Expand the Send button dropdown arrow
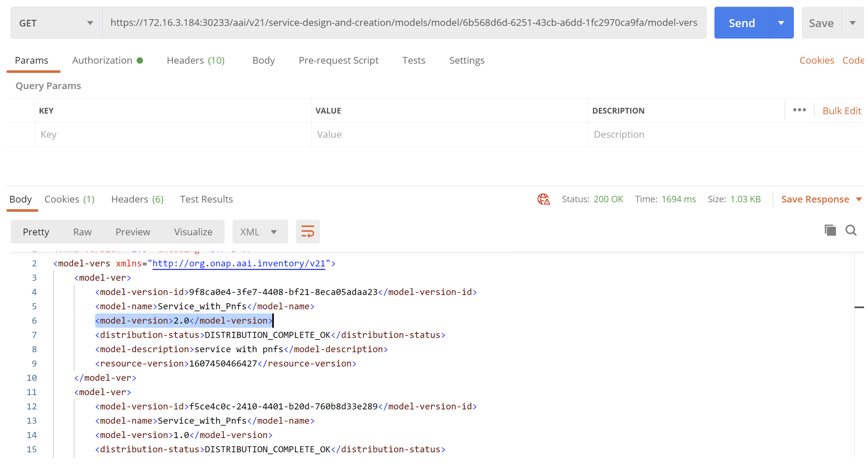The width and height of the screenshot is (868, 473). [x=781, y=23]
